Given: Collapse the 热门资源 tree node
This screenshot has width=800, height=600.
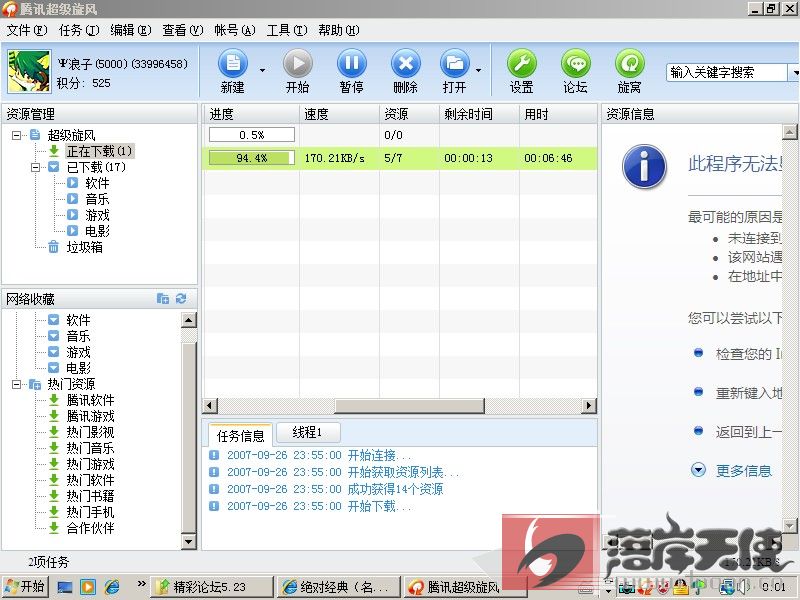Looking at the screenshot, I should [16, 384].
